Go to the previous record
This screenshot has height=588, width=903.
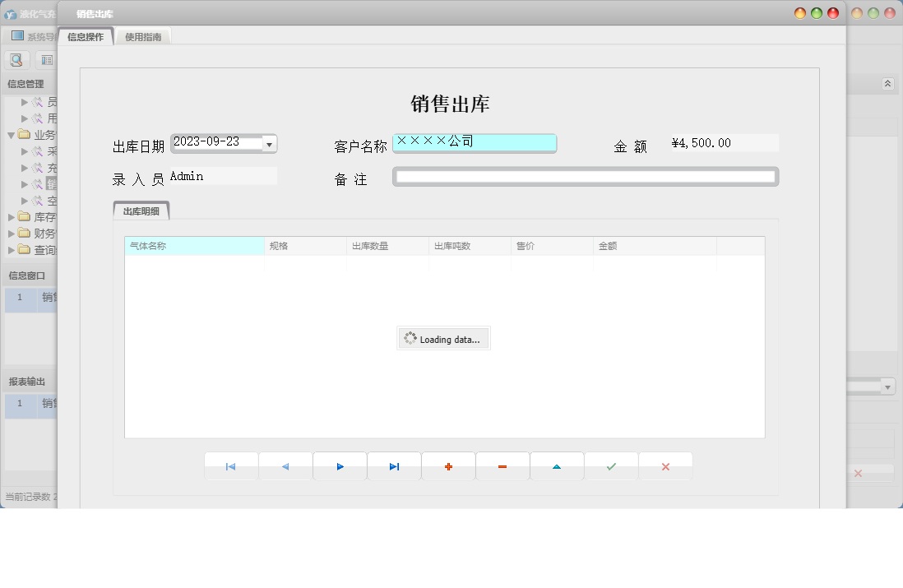[x=285, y=465]
